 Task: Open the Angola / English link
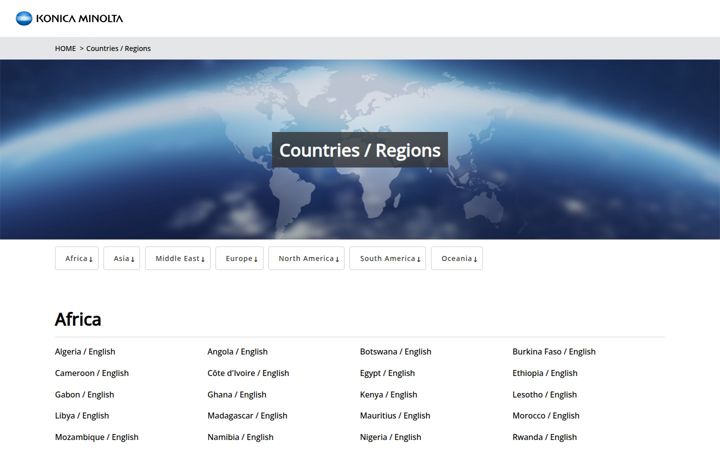tap(237, 352)
